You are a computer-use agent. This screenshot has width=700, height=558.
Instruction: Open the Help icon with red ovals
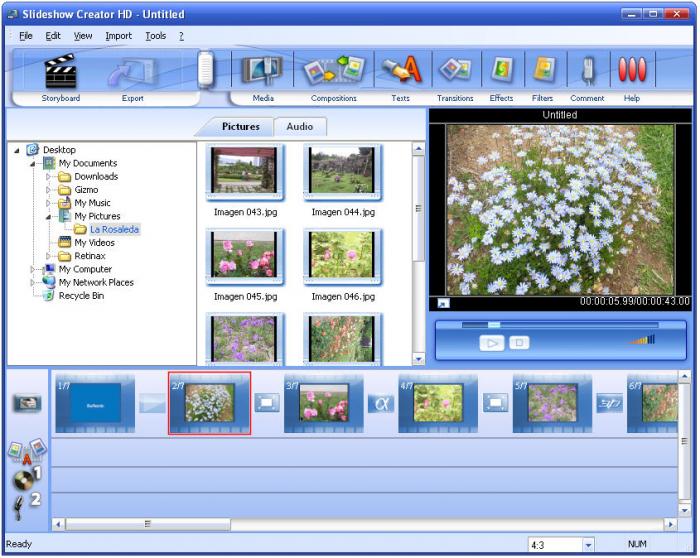point(632,70)
